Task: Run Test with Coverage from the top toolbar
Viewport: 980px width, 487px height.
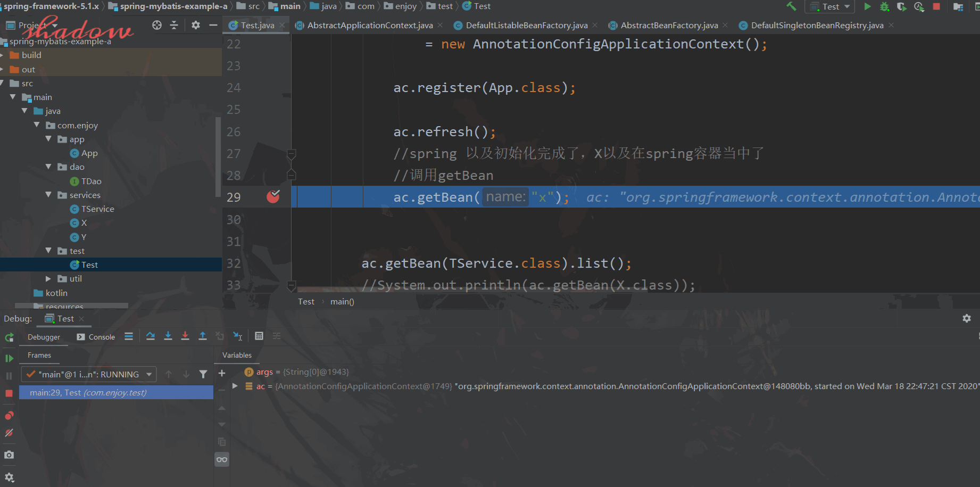Action: pos(901,6)
